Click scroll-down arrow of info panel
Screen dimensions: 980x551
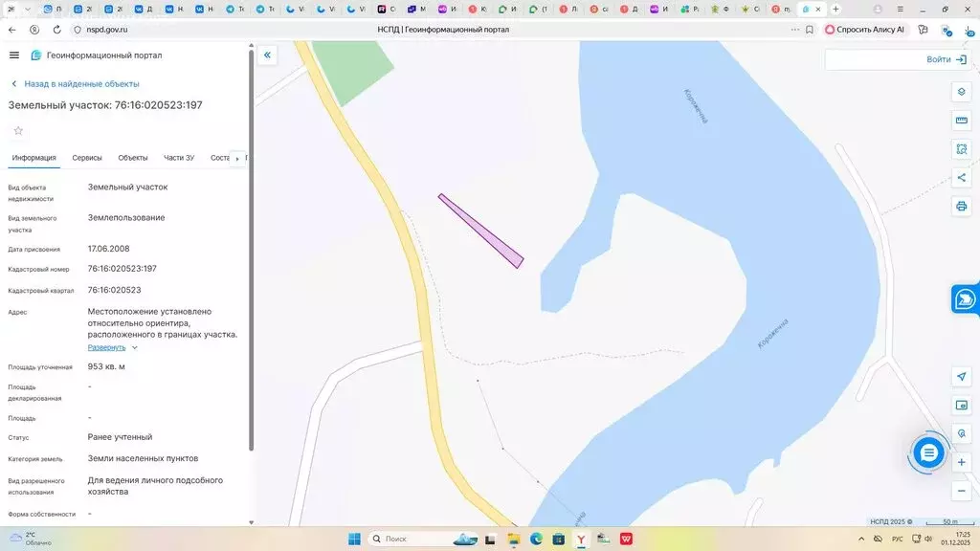pyautogui.click(x=252, y=522)
